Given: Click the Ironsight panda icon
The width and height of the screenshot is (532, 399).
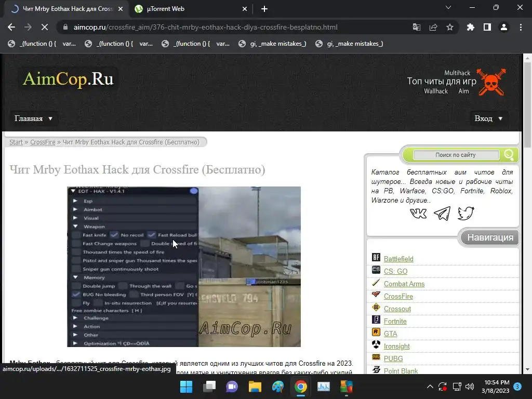Looking at the screenshot, I should 376,345.
